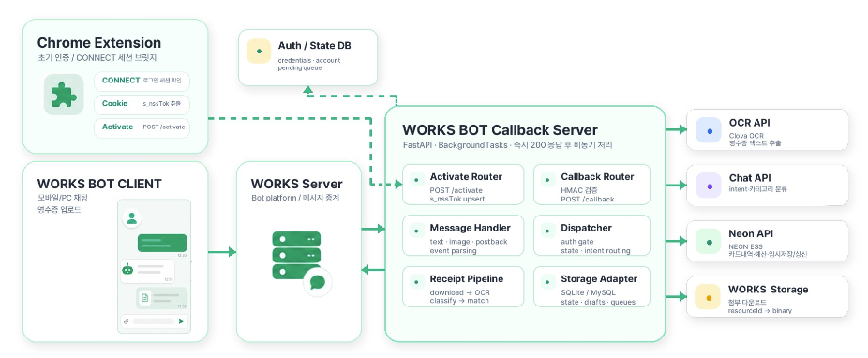
Task: Select the Storage Adapter card
Action: point(591,286)
